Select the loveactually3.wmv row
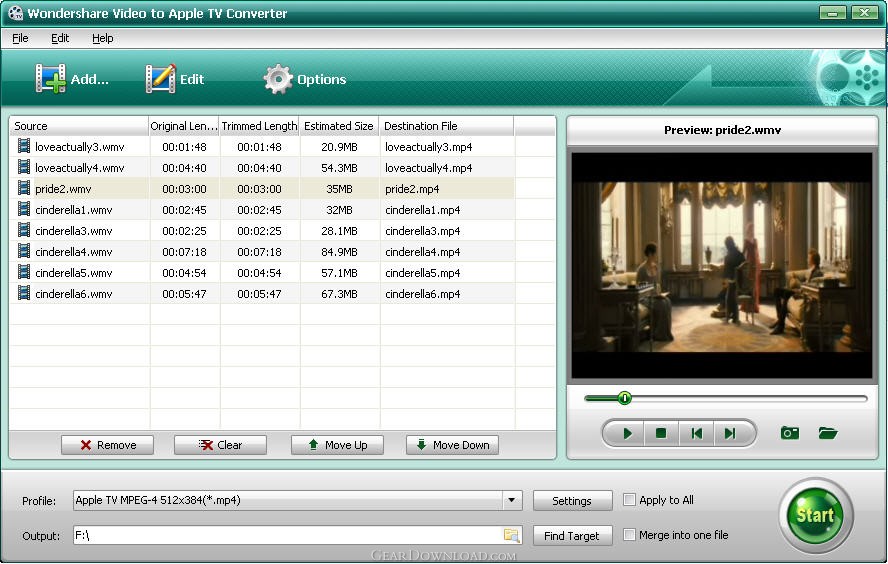The image size is (888, 564). tap(262, 147)
